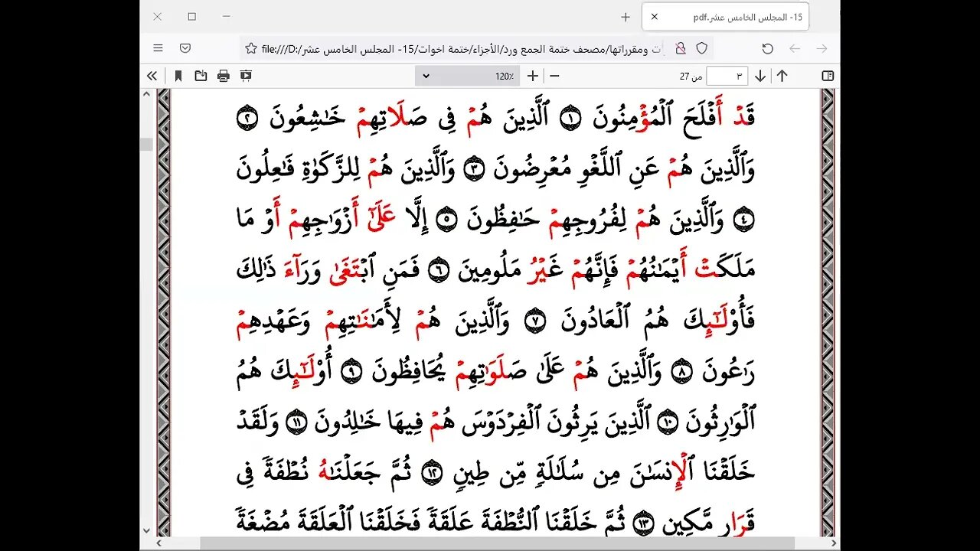Open the 120% zoom level dropdown
Screen dimensions: 980x551
tap(468, 76)
